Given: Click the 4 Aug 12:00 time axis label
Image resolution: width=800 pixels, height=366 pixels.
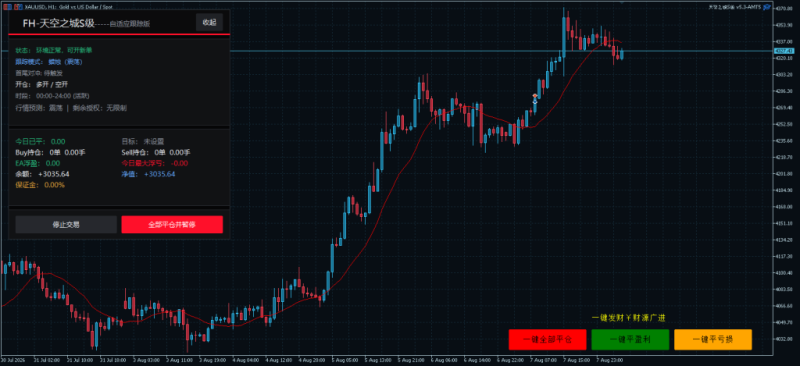Looking at the screenshot, I should tap(278, 359).
